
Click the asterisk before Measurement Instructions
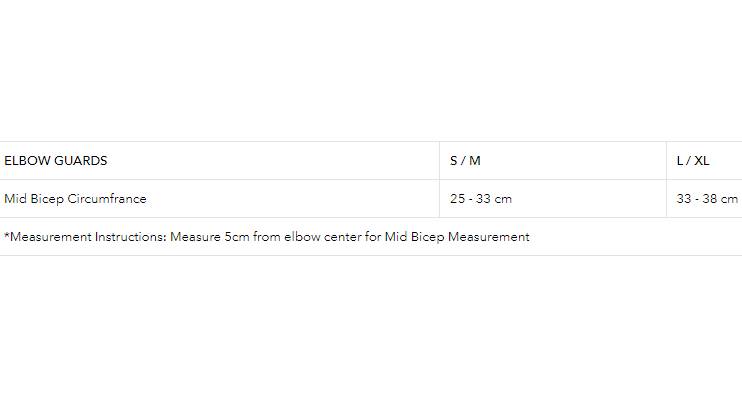point(6,236)
